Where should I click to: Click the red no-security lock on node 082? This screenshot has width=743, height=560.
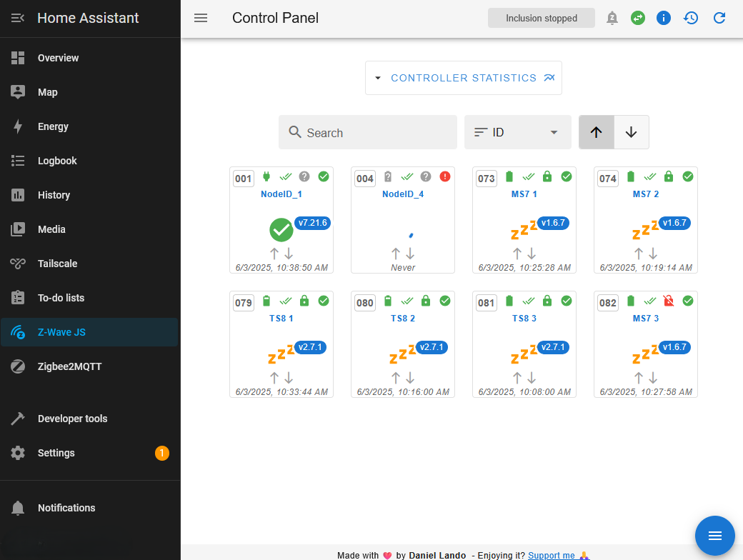tap(669, 301)
